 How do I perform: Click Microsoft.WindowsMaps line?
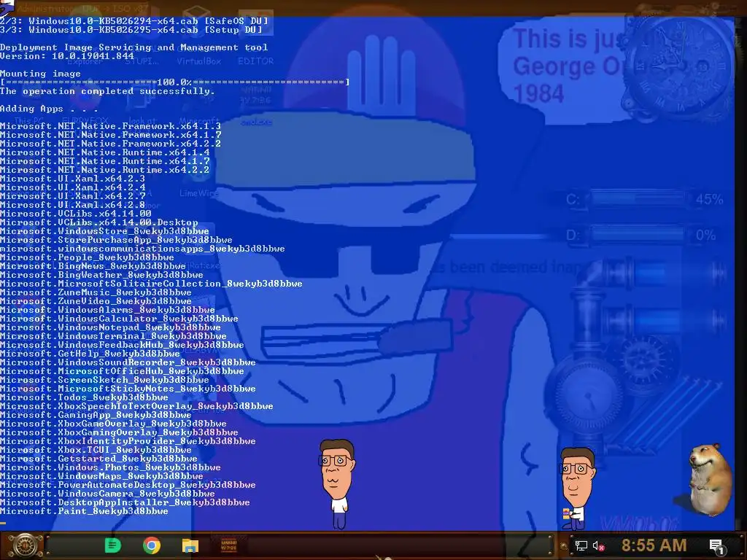[x=101, y=476]
